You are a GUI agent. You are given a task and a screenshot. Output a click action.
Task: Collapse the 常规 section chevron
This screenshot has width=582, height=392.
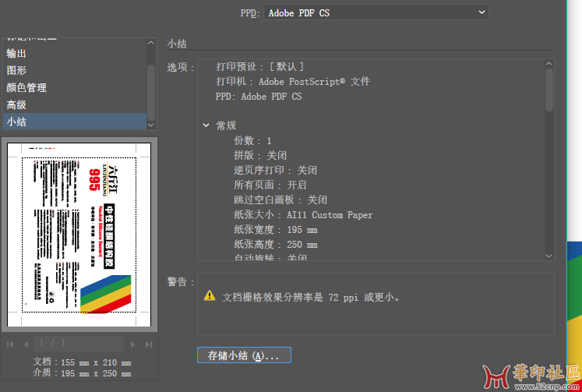(206, 125)
